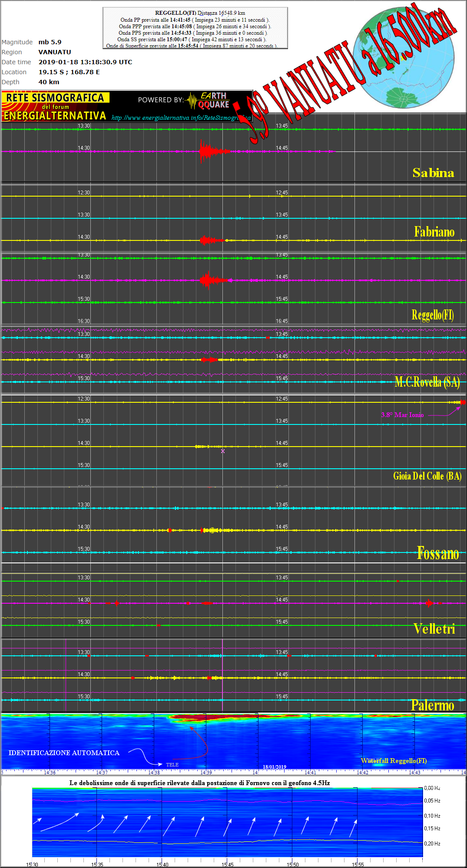The width and height of the screenshot is (467, 868).
Task: Select the magnitude value mb 5.9
Action: [50, 42]
